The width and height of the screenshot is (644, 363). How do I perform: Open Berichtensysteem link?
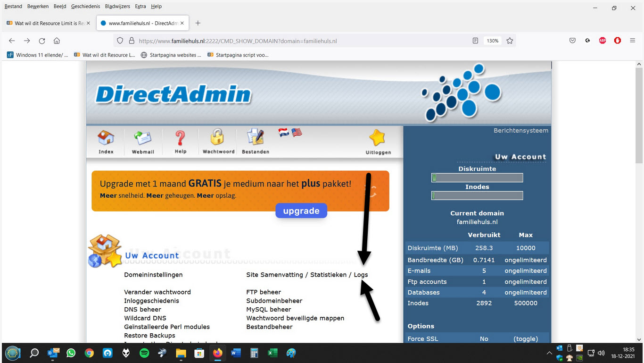point(521,130)
